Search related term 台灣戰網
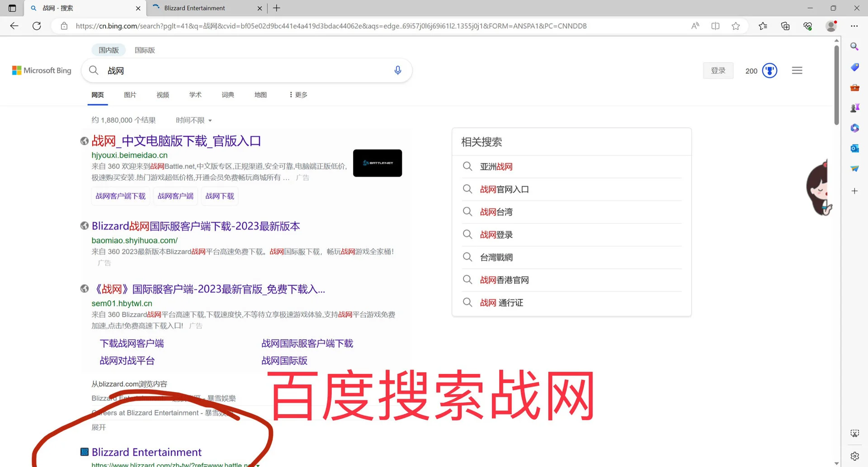Image resolution: width=868 pixels, height=467 pixels. pos(496,257)
